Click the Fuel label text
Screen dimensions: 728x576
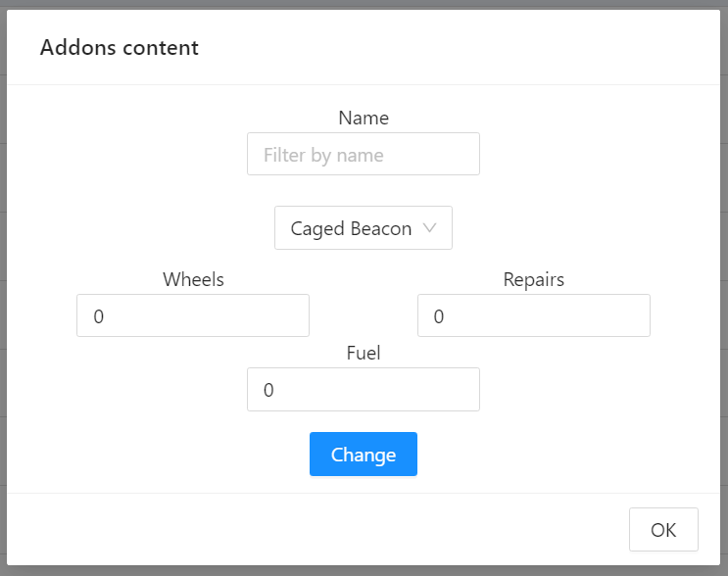(364, 353)
